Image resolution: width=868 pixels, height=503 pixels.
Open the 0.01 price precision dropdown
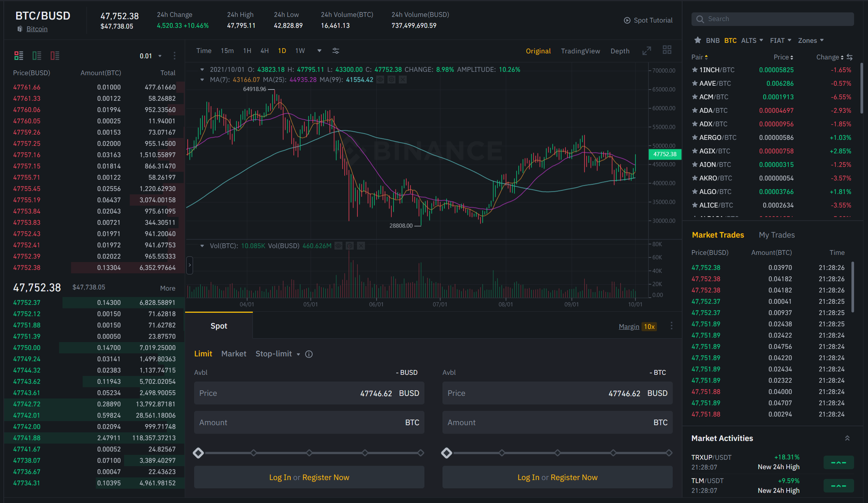[150, 56]
